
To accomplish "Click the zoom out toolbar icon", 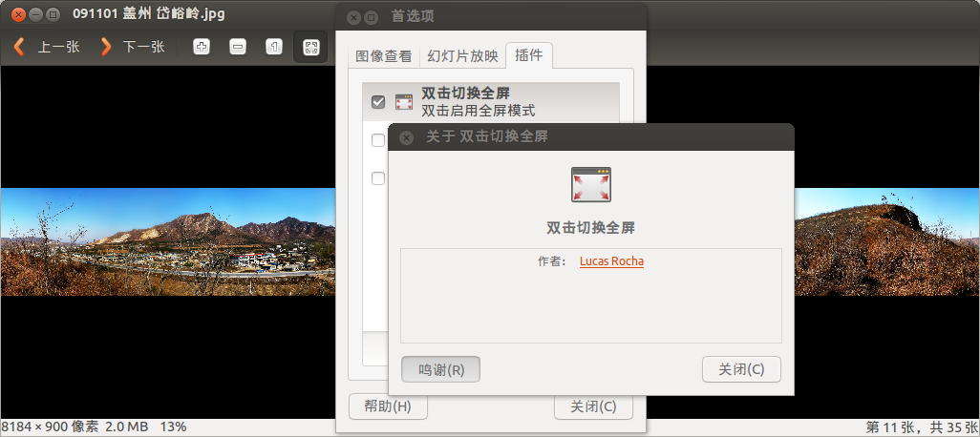I will 238,47.
